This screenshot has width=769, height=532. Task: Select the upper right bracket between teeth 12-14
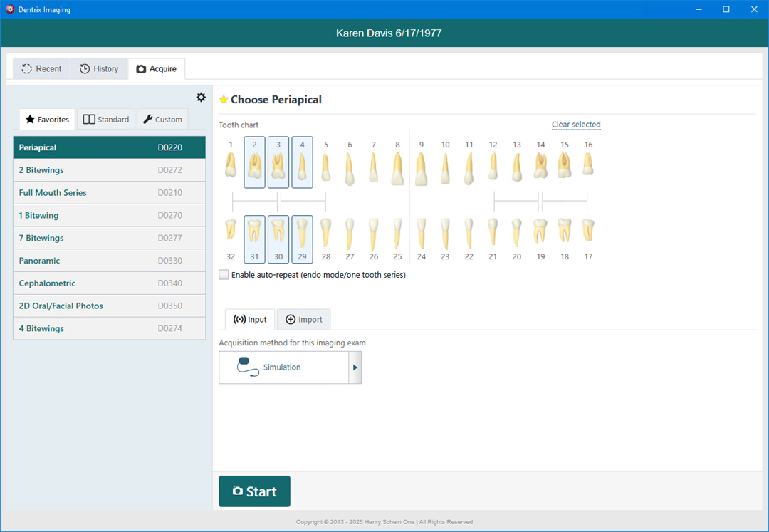516,202
